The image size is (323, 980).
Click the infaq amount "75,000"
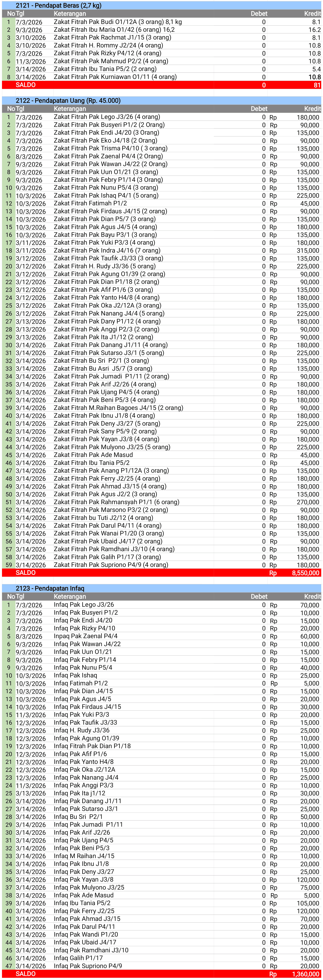tap(310, 888)
